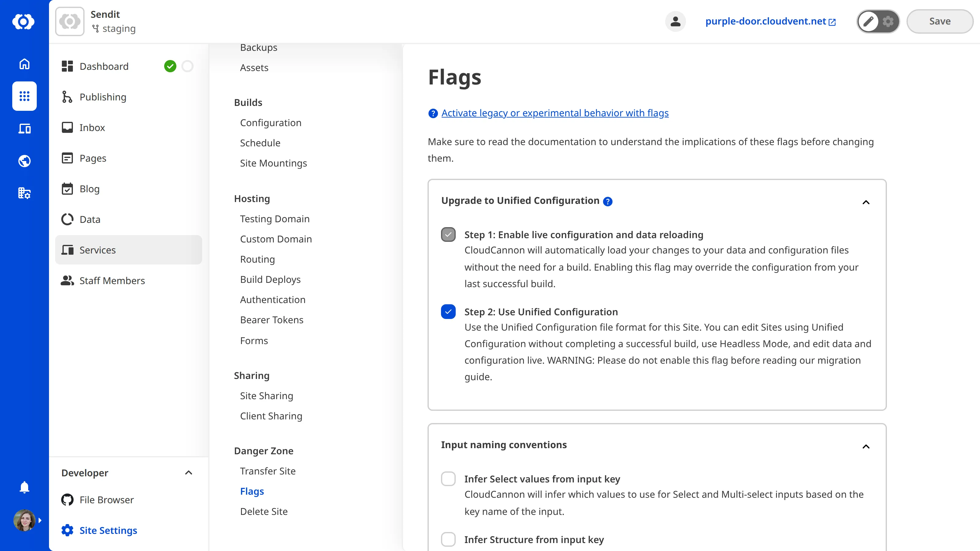980x551 pixels.
Task: Click the person icon in the top bar
Action: tap(675, 21)
